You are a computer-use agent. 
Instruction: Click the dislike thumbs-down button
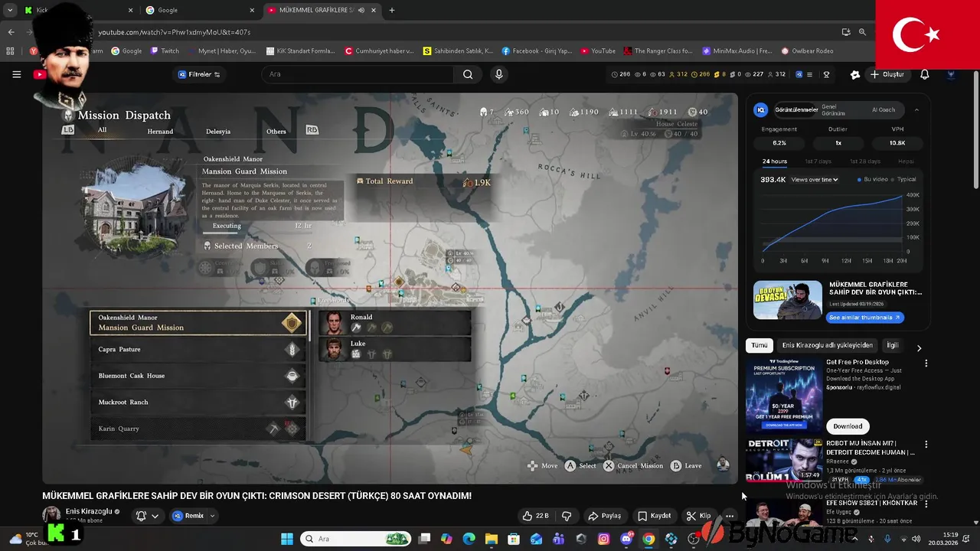(567, 516)
